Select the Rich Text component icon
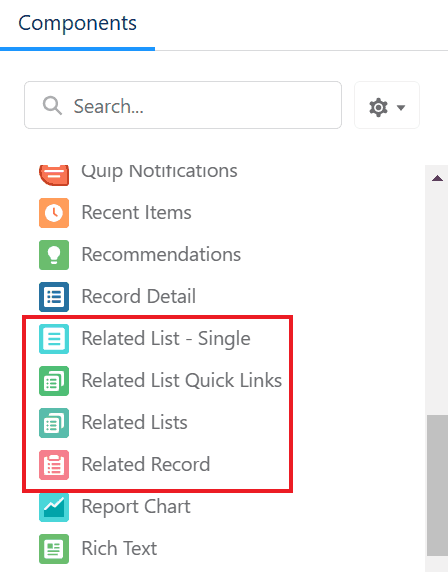 tap(54, 549)
